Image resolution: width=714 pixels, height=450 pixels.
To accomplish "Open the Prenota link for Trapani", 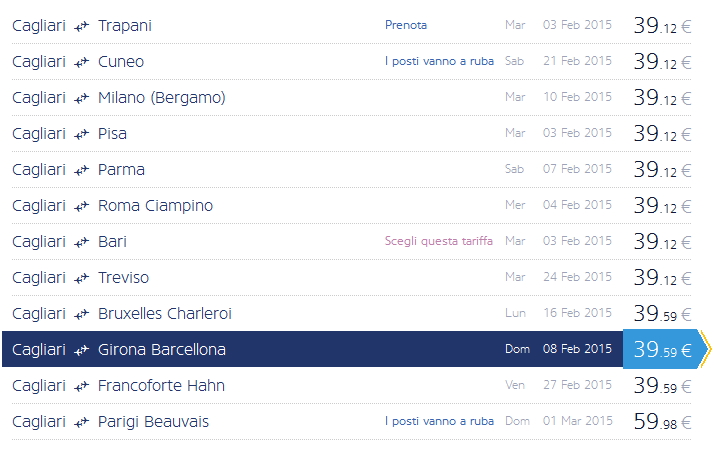I will click(405, 25).
